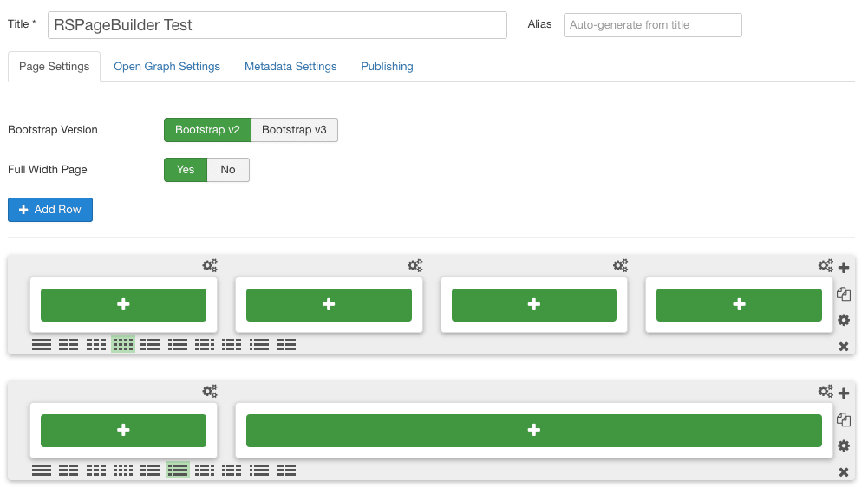Viewport: 868px width, 494px height.
Task: Click the Alias input field
Action: (x=652, y=25)
